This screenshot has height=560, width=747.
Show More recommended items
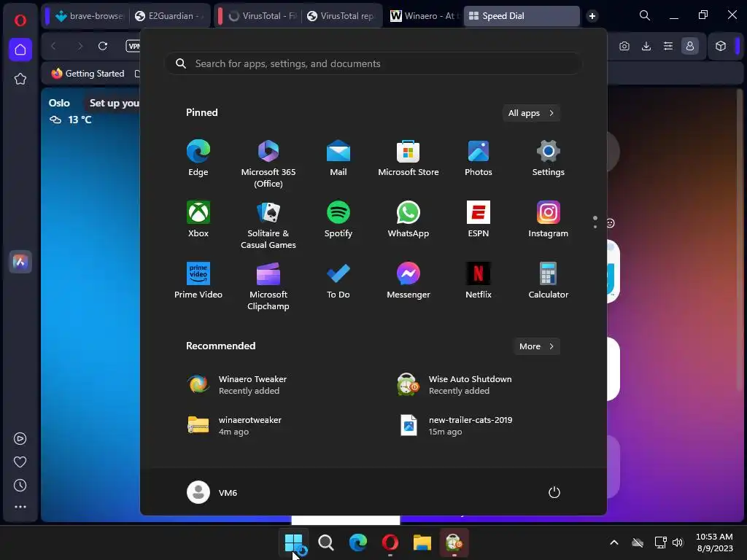coord(536,346)
